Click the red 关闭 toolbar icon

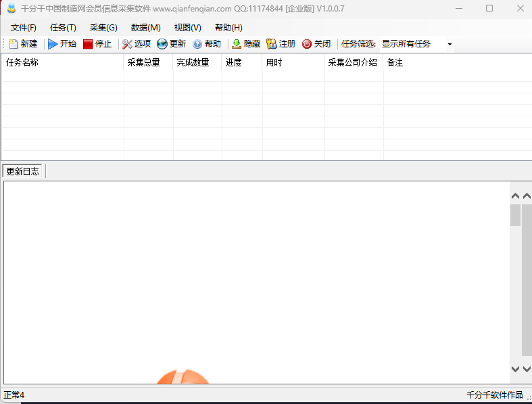coord(307,44)
